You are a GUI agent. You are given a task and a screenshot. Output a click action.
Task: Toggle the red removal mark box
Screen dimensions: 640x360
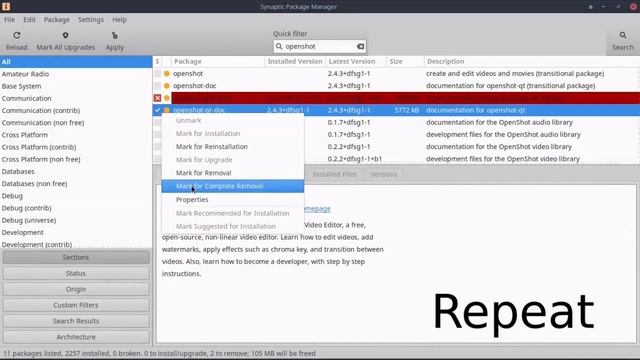[x=158, y=98]
